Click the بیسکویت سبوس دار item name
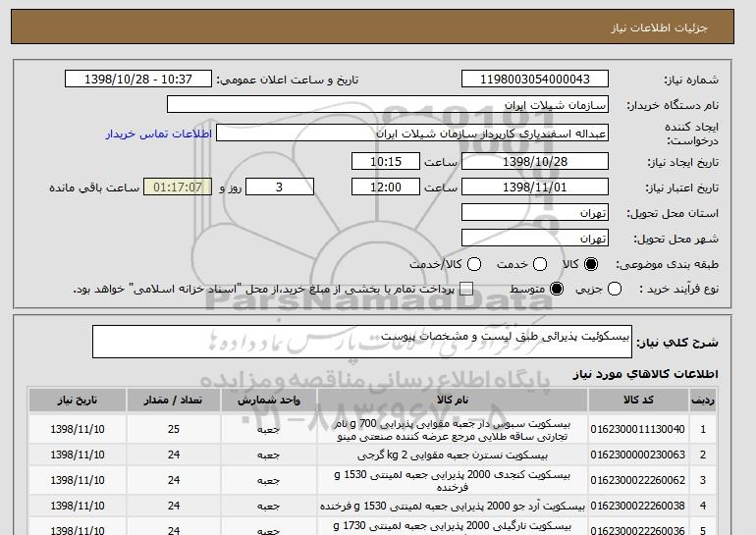The image size is (756, 535). pos(453,430)
